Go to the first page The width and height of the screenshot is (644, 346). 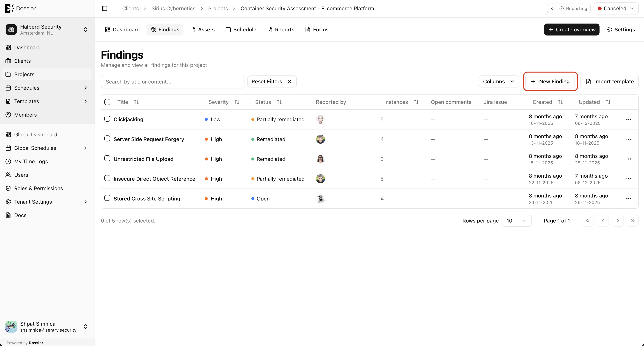coord(588,221)
